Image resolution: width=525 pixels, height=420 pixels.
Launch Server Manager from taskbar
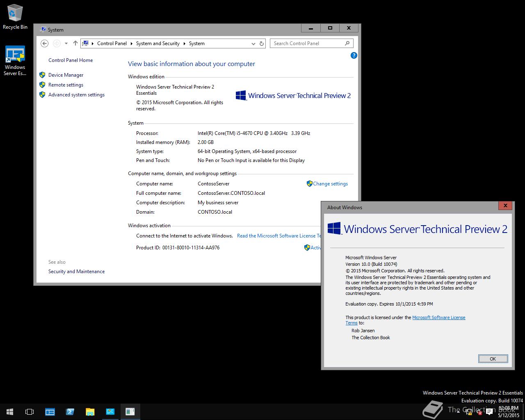pyautogui.click(x=50, y=412)
